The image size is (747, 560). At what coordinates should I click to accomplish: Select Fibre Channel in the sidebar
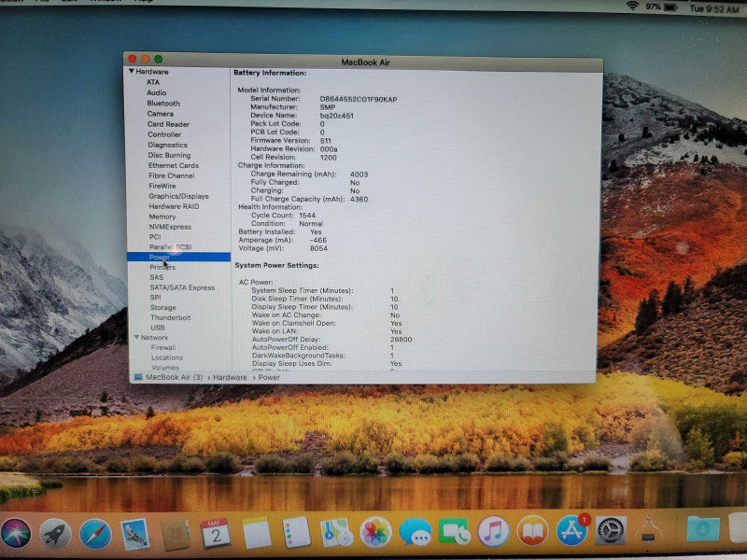click(172, 175)
